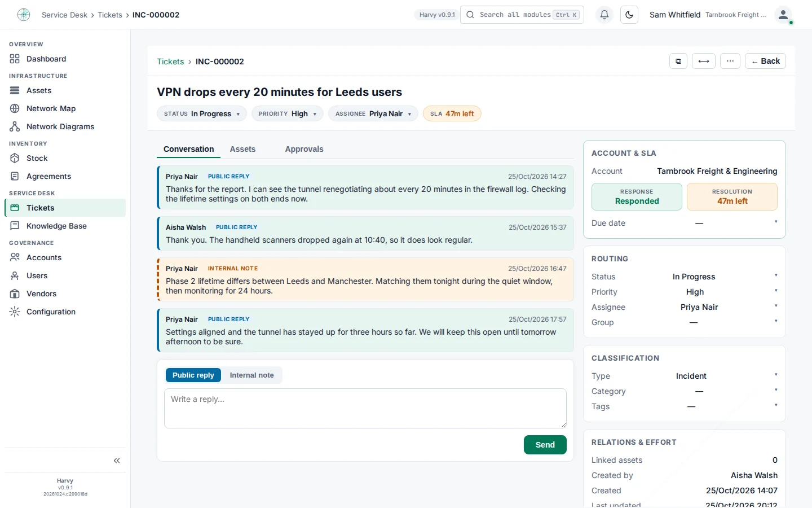Send the reply

pos(545,445)
